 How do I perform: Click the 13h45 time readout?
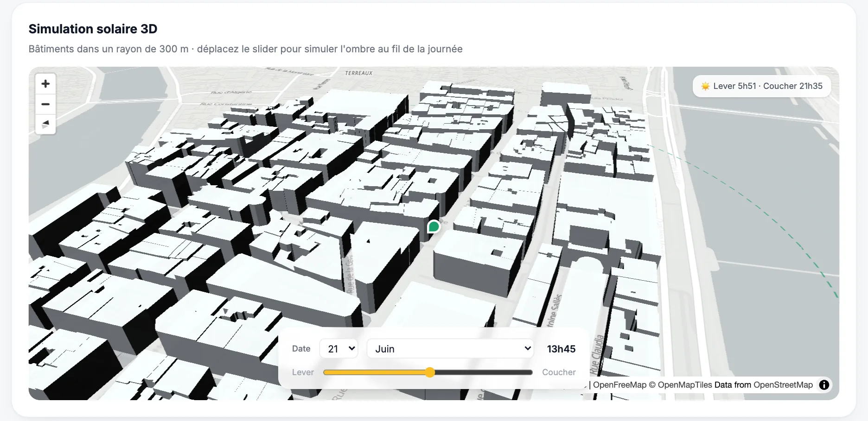(561, 349)
